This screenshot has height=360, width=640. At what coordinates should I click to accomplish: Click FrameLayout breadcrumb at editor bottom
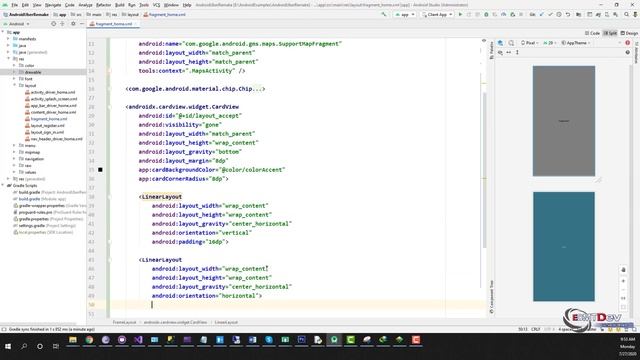tap(124, 322)
